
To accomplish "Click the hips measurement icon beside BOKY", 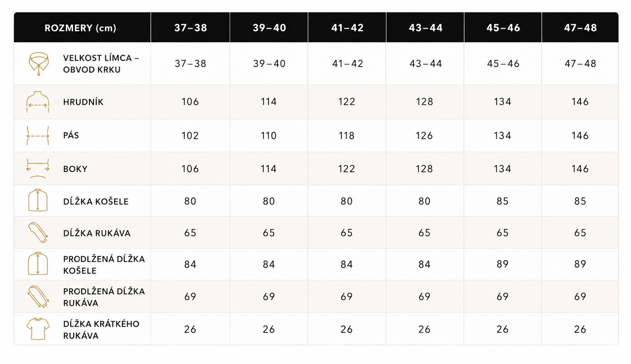I will pos(38,169).
